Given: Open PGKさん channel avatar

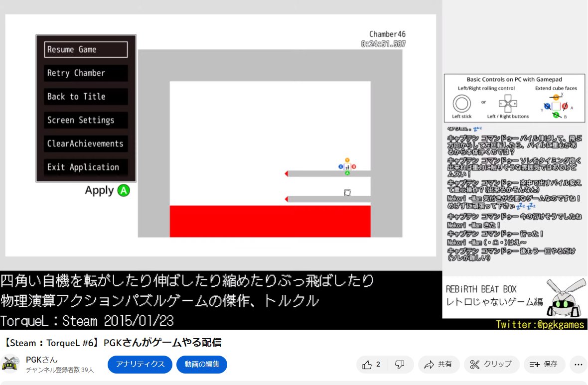Looking at the screenshot, I should pyautogui.click(x=10, y=364).
